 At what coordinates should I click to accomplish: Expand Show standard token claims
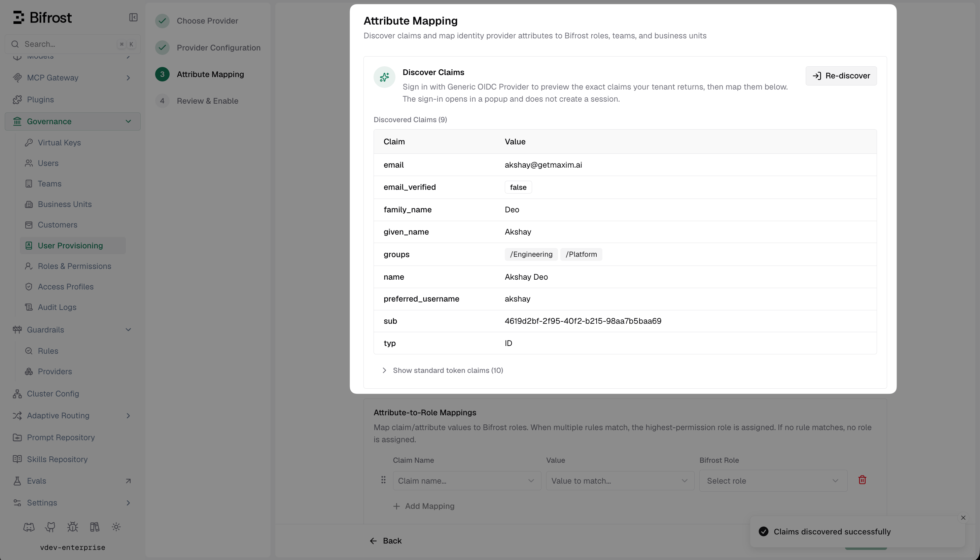[x=443, y=371]
